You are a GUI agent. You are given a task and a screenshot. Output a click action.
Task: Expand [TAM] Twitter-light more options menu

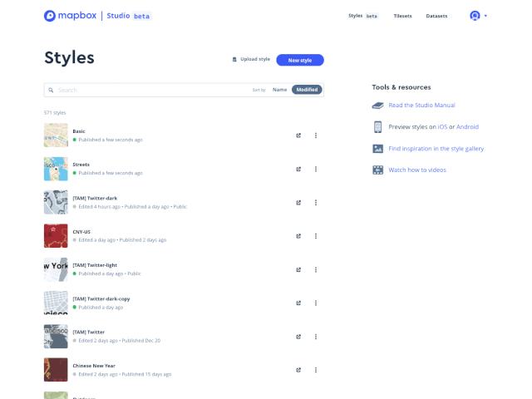point(316,269)
